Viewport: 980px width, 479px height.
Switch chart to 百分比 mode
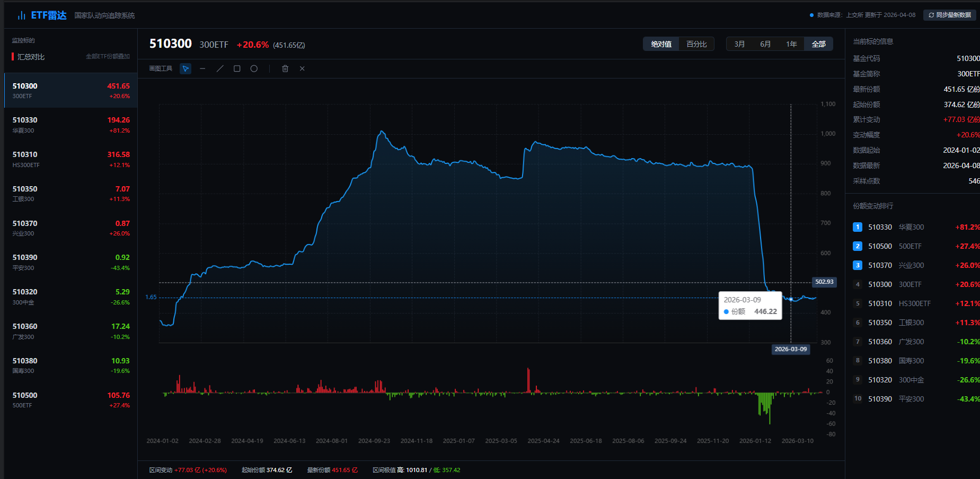[696, 44]
